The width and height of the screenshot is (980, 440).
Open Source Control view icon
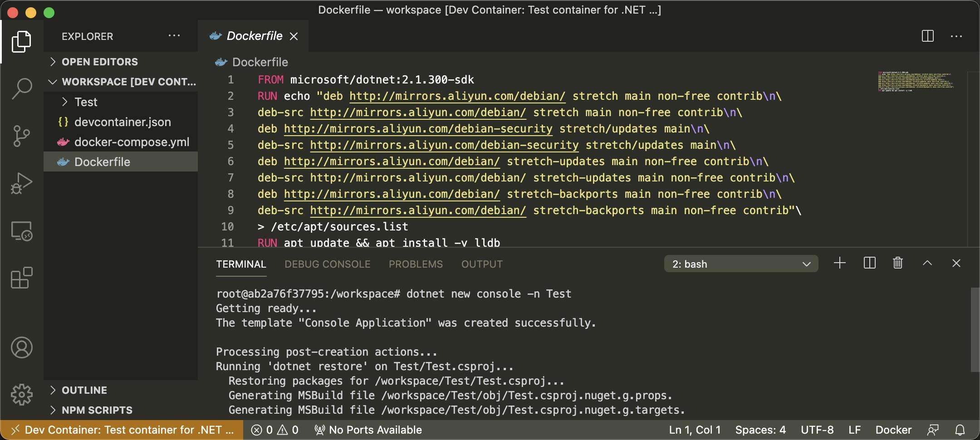coord(21,136)
